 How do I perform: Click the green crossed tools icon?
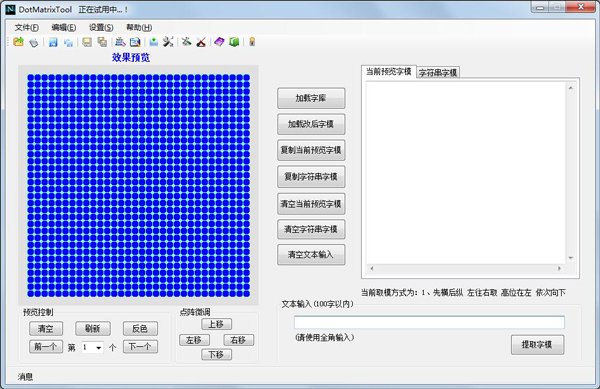(186, 42)
